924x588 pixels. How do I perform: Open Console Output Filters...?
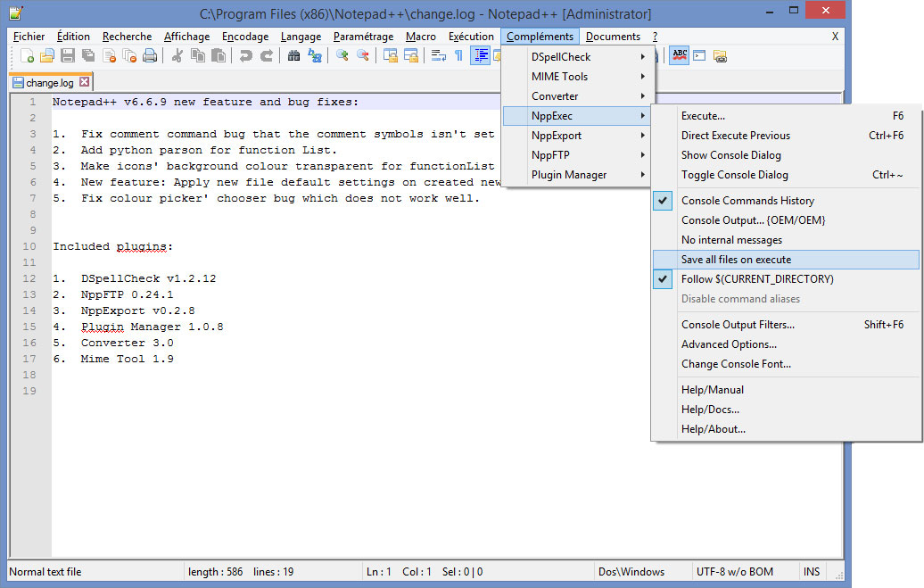point(786,325)
